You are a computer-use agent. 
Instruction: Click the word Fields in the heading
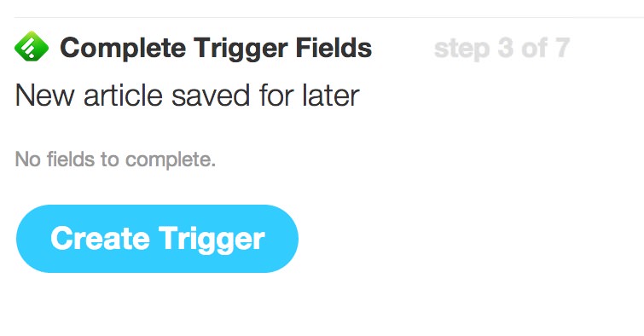[334, 47]
